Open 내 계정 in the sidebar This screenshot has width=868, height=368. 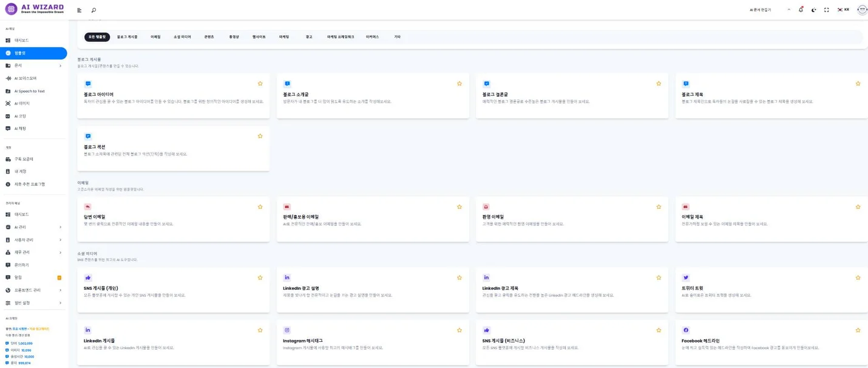click(x=33, y=171)
